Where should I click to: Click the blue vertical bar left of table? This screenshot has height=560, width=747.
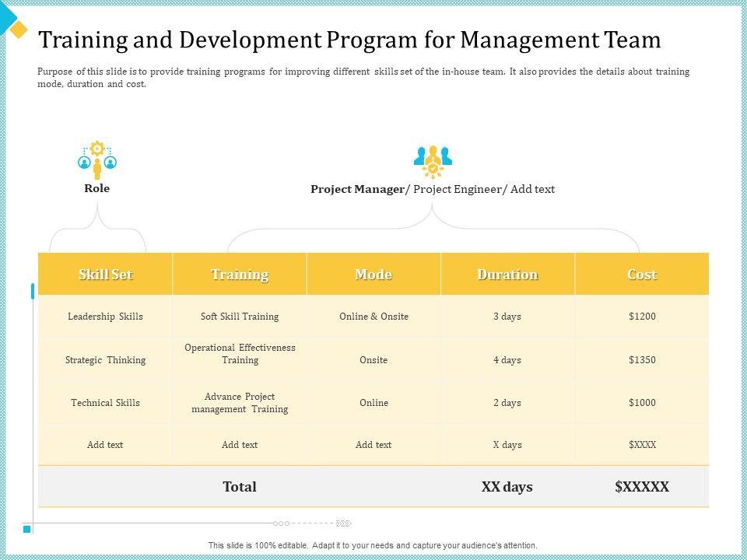tap(33, 291)
